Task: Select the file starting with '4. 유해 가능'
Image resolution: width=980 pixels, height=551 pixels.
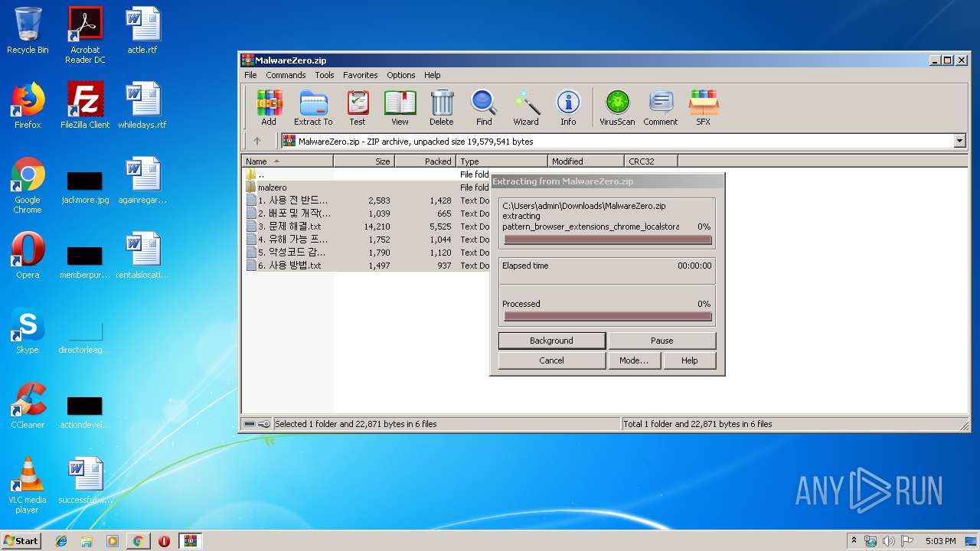Action: [366, 240]
